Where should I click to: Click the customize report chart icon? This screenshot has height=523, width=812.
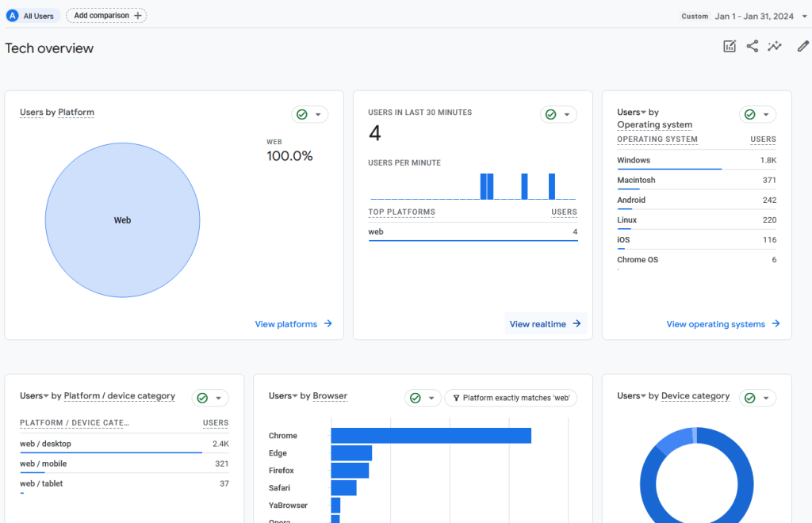[730, 47]
